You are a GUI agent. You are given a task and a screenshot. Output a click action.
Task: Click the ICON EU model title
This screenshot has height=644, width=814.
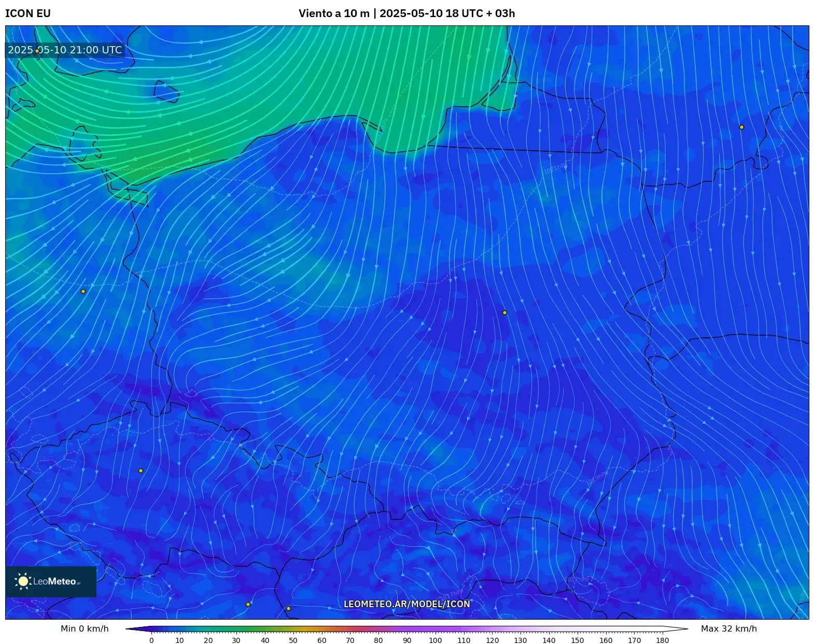28,13
